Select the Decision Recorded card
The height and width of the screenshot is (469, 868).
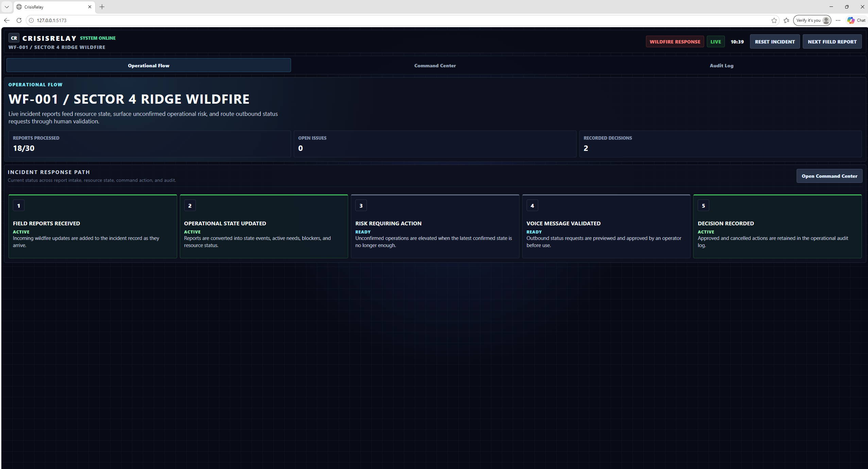(778, 226)
